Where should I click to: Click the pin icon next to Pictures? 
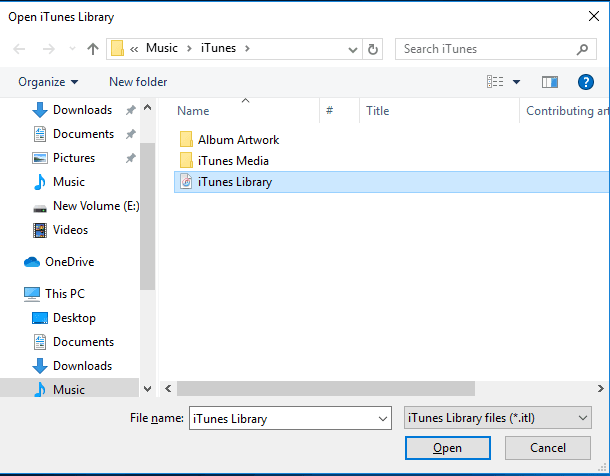(x=131, y=159)
